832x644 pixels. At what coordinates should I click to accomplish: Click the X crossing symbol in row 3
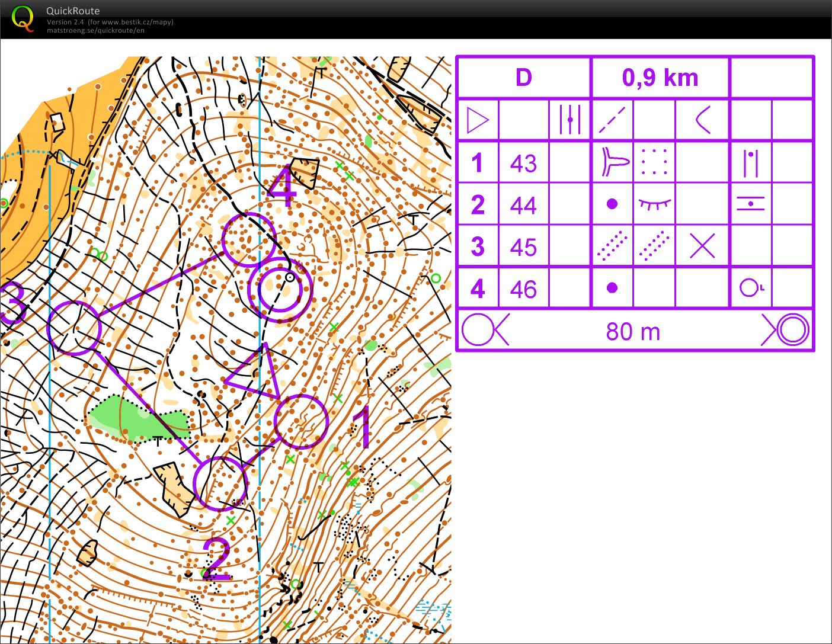tap(702, 246)
